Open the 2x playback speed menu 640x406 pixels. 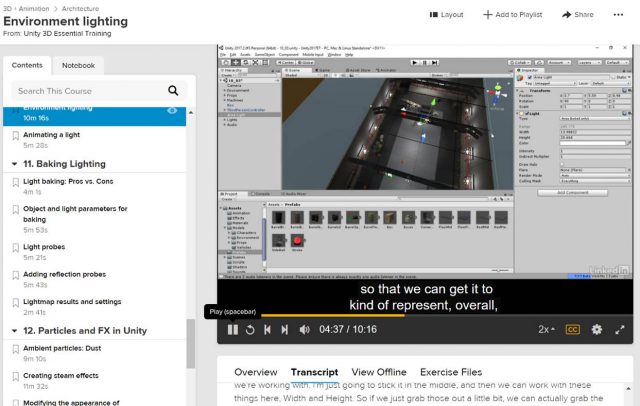pyautogui.click(x=547, y=330)
